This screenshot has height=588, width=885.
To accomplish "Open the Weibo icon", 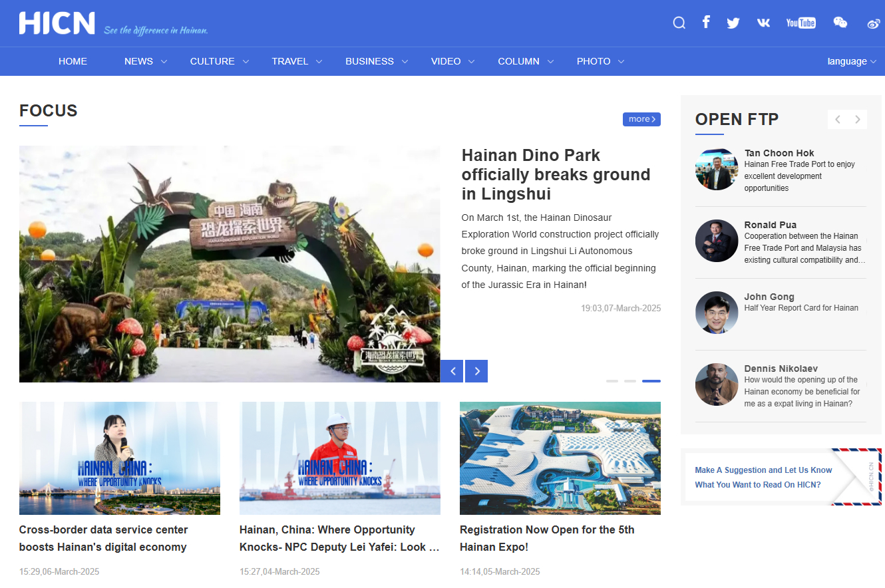I will [x=874, y=24].
